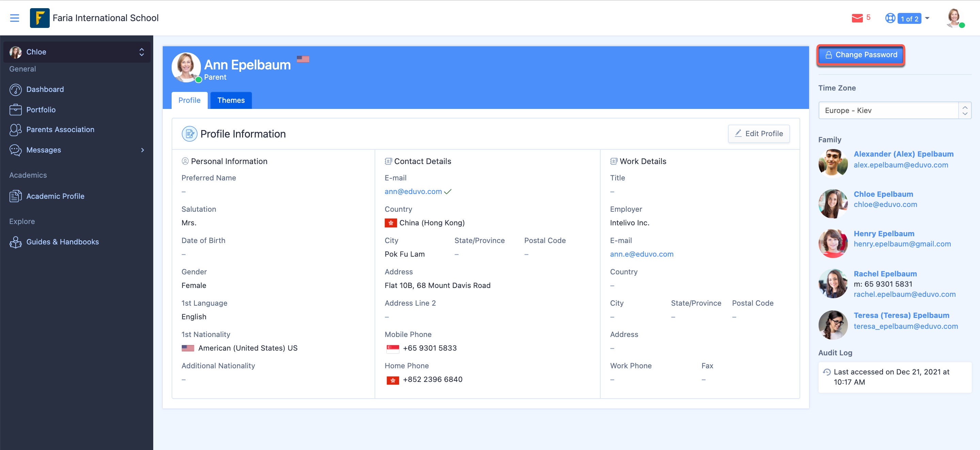Click the Edit Profile button
The height and width of the screenshot is (450, 980).
click(x=759, y=134)
